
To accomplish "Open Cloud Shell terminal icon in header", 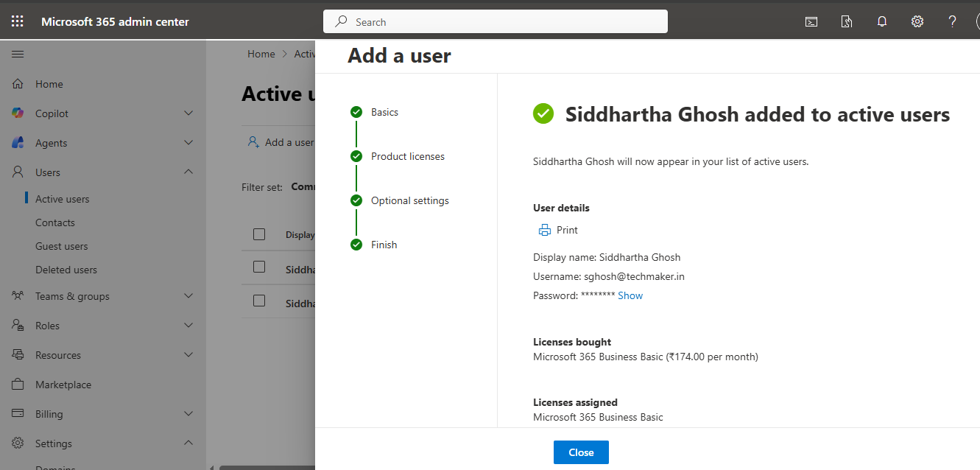I will click(811, 21).
